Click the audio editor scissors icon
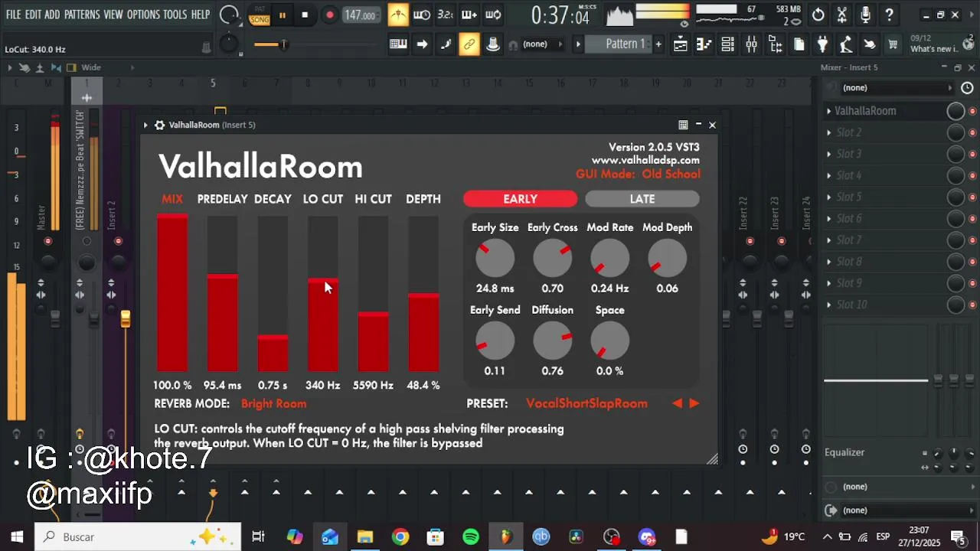This screenshot has width=980, height=551. pos(842,15)
